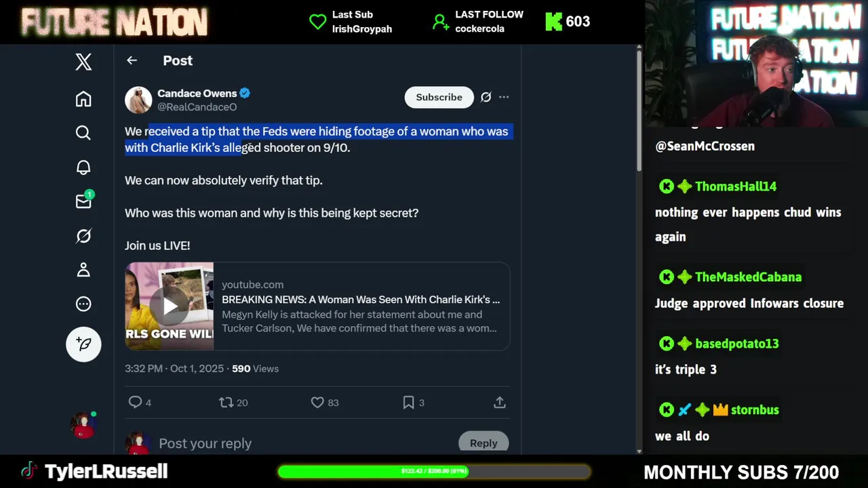
Task: Play the YouTube video thumbnail
Action: click(x=170, y=306)
